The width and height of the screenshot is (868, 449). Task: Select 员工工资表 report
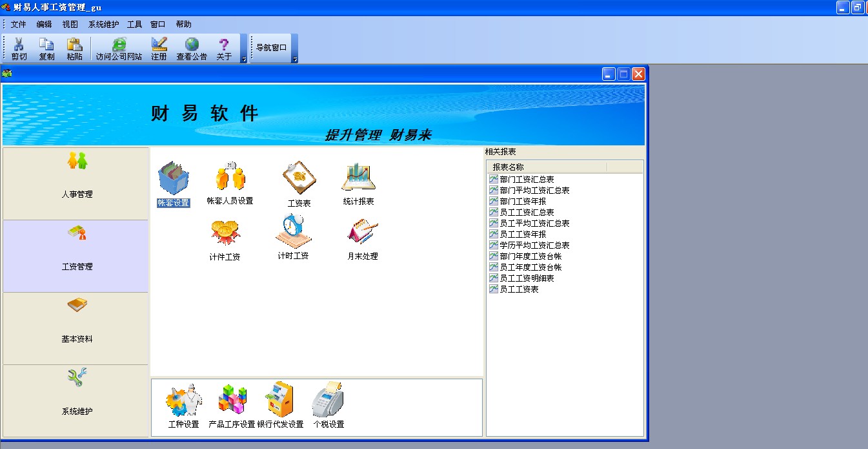[514, 289]
